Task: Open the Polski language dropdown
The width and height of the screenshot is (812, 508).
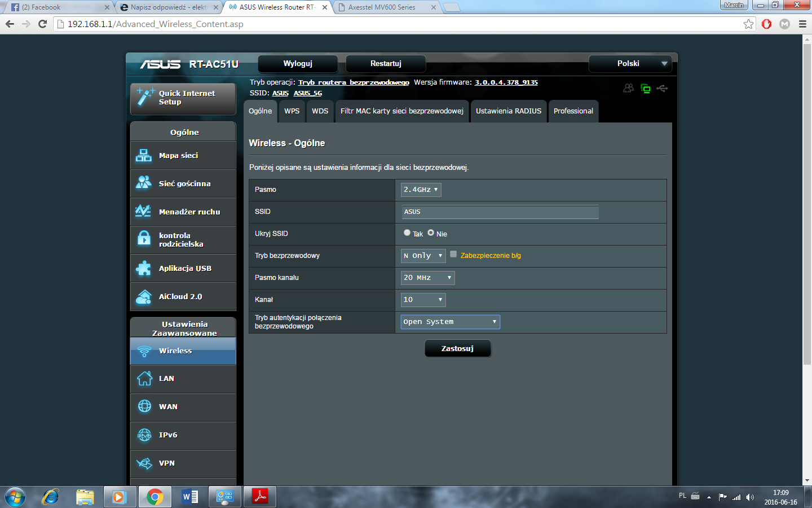Action: [x=630, y=64]
